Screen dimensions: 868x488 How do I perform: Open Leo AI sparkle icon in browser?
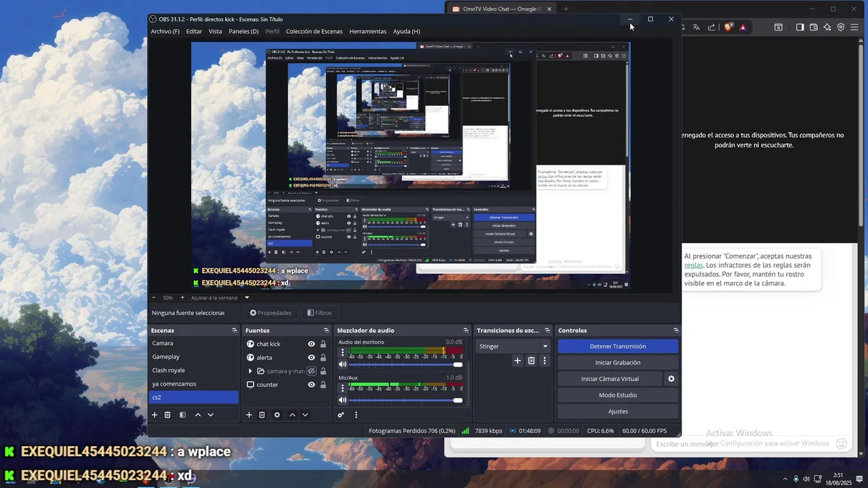[827, 27]
